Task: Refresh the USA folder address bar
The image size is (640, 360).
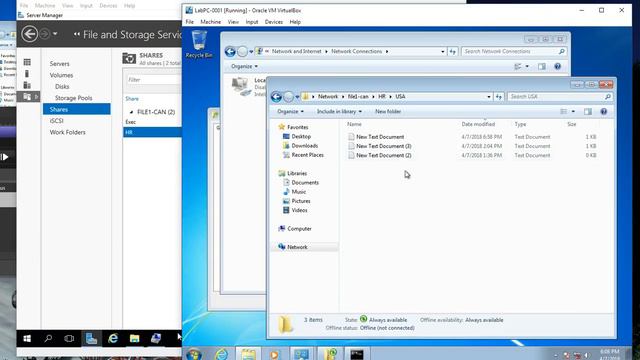Action: (499, 97)
